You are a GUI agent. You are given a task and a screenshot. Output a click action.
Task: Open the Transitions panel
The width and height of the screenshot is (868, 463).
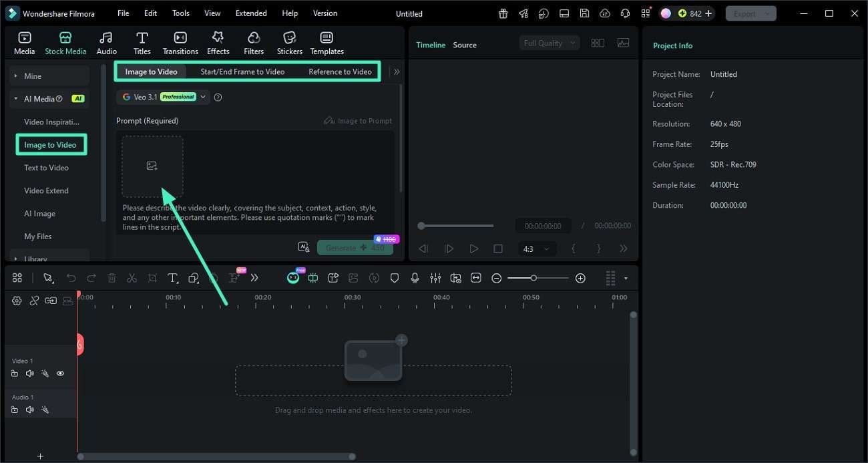(x=180, y=41)
